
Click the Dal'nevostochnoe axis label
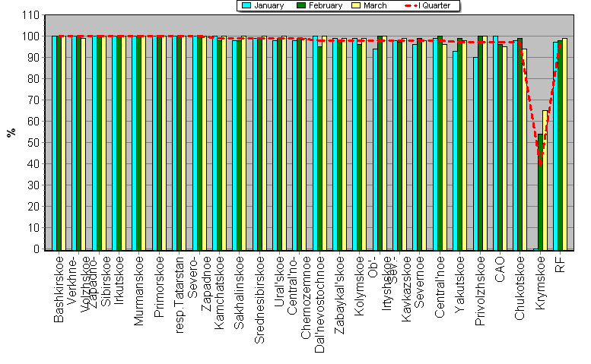[x=319, y=304]
